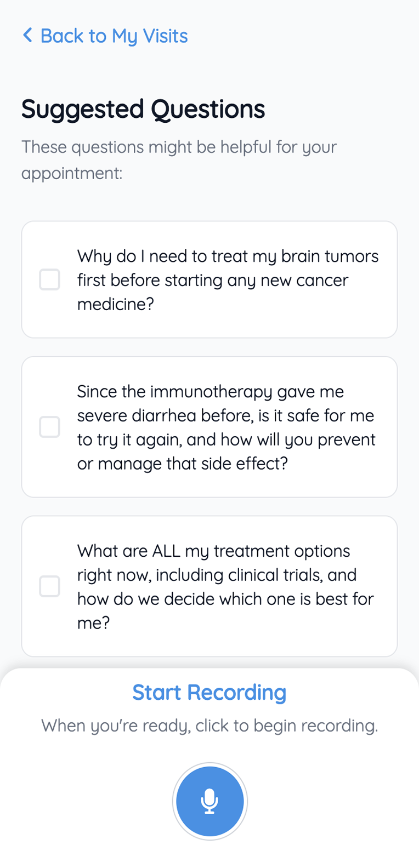This screenshot has height=868, width=419.
Task: Enable the ALL treatment options checkbox
Action: coord(49,586)
